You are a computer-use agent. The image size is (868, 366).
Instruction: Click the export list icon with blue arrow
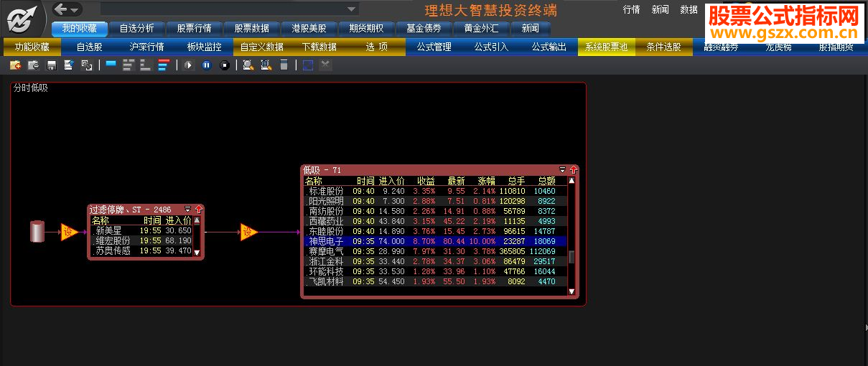point(69,65)
